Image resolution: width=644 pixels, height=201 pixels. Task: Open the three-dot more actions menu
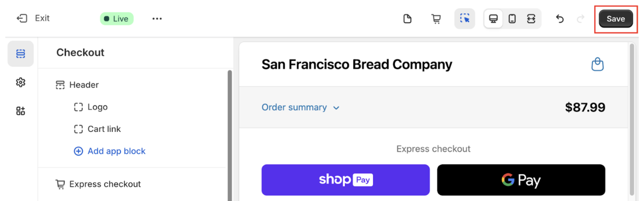[157, 19]
